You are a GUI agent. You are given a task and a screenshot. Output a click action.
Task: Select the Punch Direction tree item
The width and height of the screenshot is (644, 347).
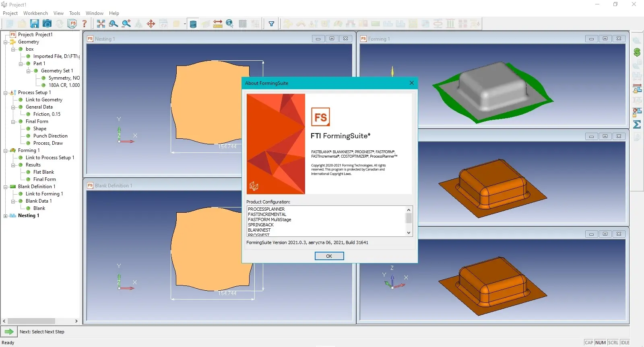50,136
